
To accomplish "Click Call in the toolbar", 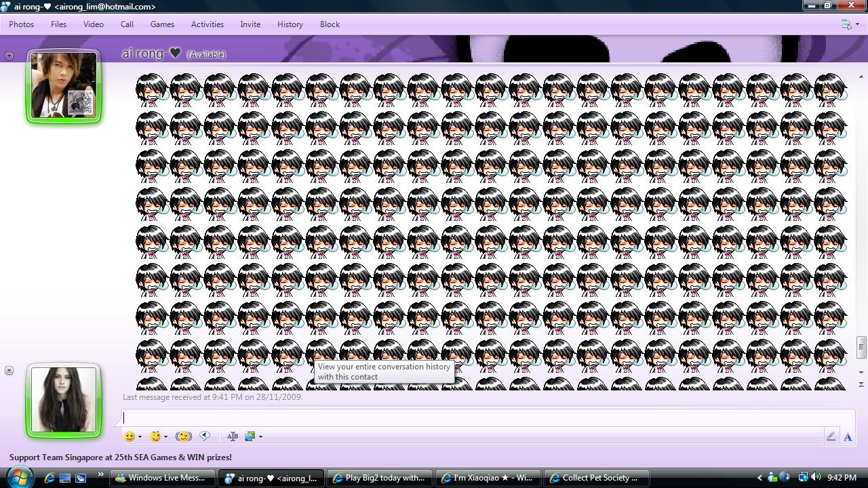I will pos(127,24).
